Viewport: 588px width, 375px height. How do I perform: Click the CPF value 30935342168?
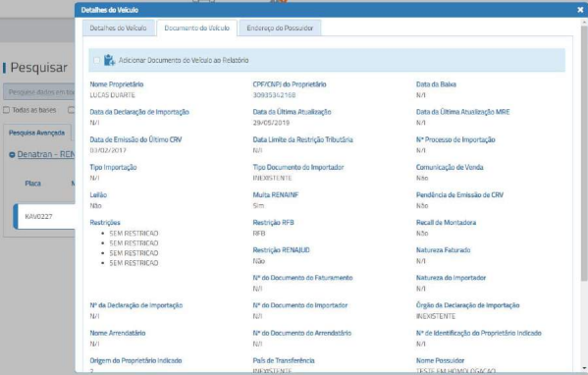[x=274, y=95]
